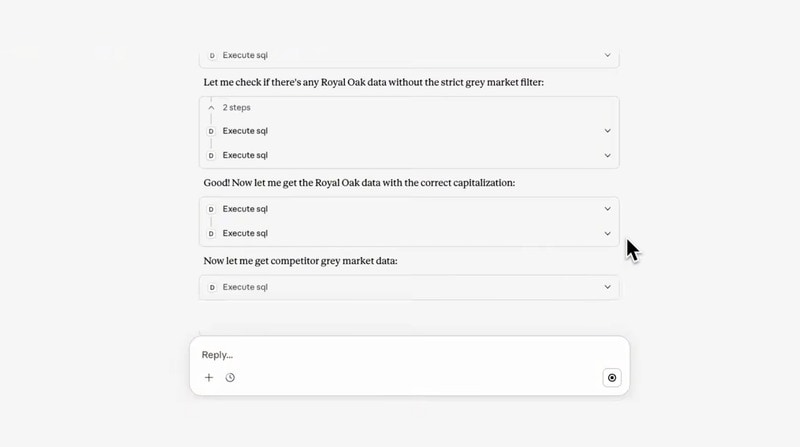Click the D icon of first step under '2 steps'
Viewport: 800px width, 447px height.
pyautogui.click(x=211, y=131)
